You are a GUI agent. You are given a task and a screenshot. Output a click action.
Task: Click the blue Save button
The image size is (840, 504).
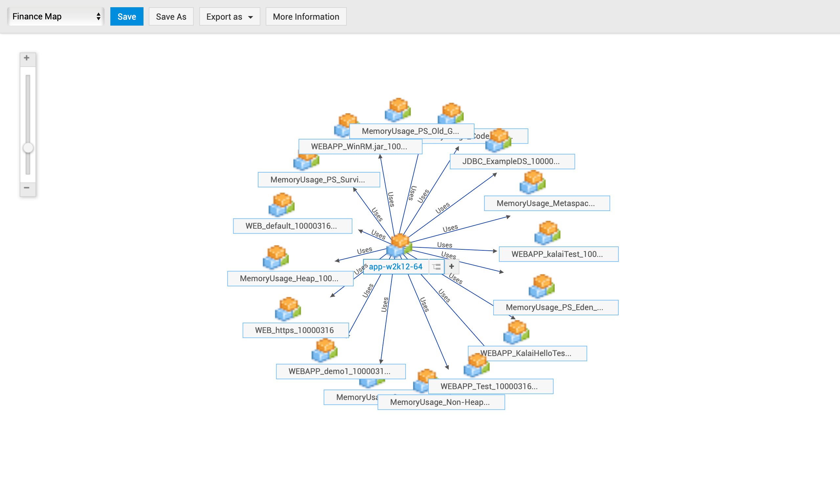click(x=127, y=17)
